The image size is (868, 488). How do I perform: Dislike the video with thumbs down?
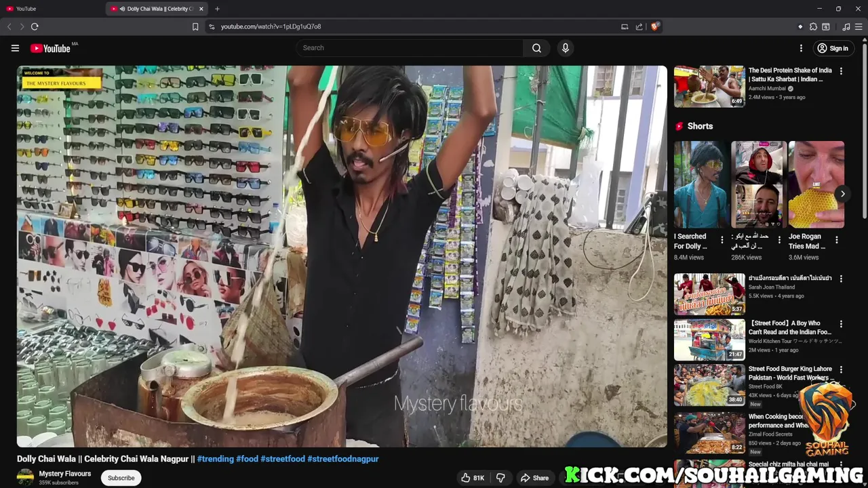(500, 478)
